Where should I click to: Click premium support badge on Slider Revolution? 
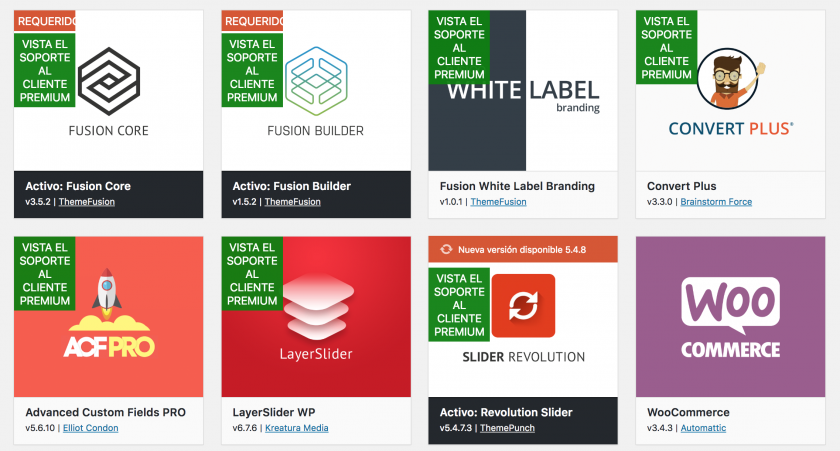pyautogui.click(x=459, y=305)
